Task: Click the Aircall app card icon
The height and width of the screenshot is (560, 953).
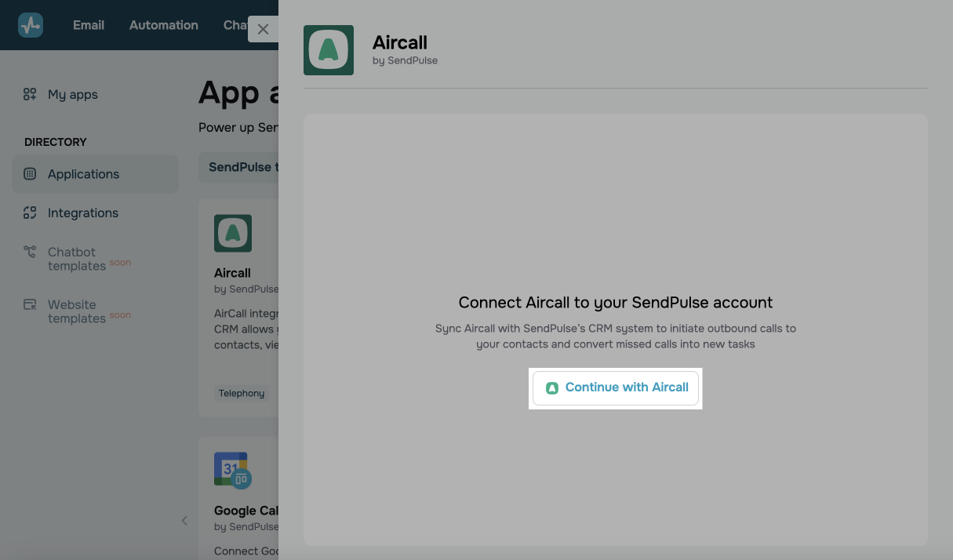Action: pos(233,233)
